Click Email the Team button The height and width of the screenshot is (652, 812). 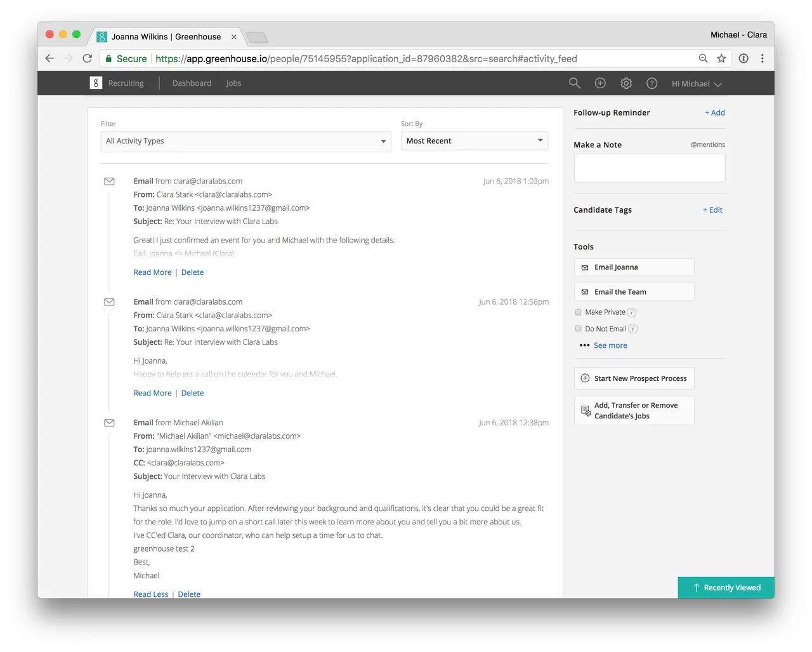(634, 292)
